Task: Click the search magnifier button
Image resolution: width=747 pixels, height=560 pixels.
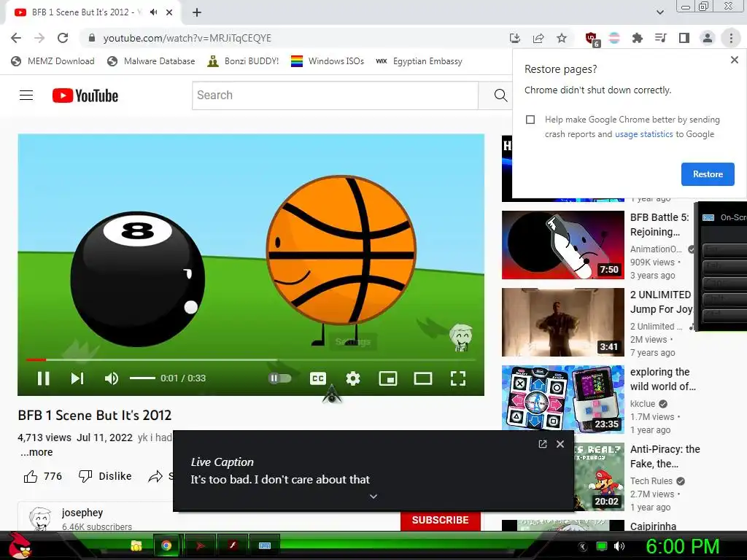Action: 500,96
